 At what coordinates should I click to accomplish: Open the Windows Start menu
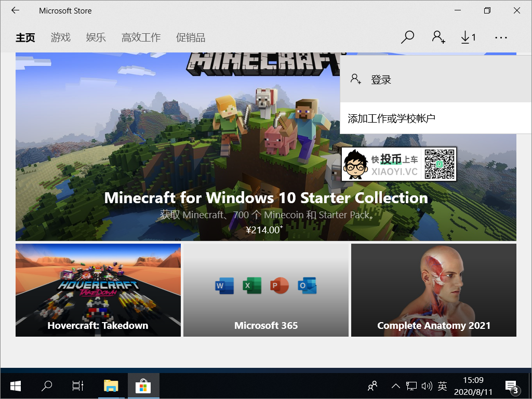tap(16, 386)
